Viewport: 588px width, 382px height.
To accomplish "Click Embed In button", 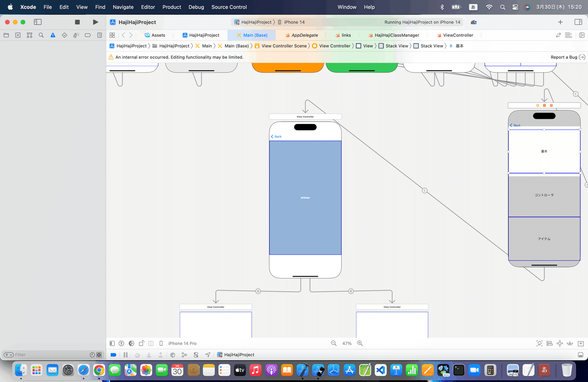I will coord(580,343).
